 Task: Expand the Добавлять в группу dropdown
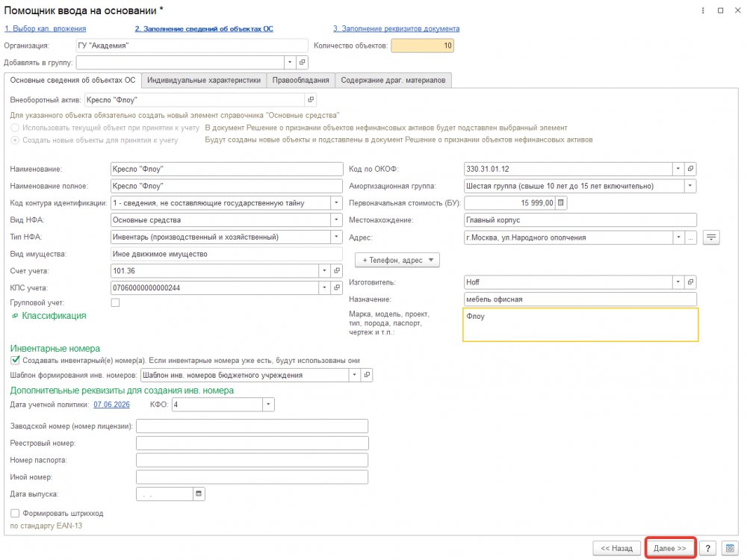tap(290, 63)
